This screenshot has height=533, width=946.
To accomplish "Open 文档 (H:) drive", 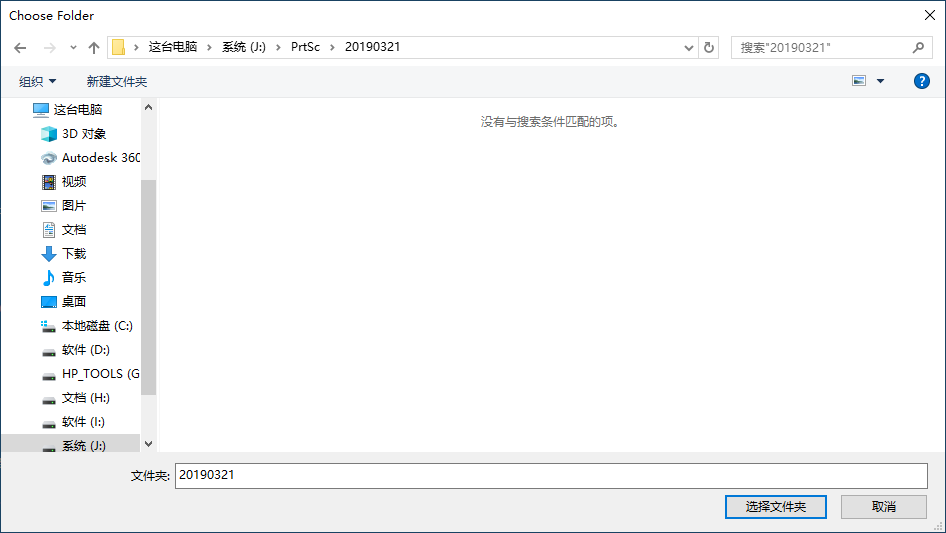I will coord(86,397).
